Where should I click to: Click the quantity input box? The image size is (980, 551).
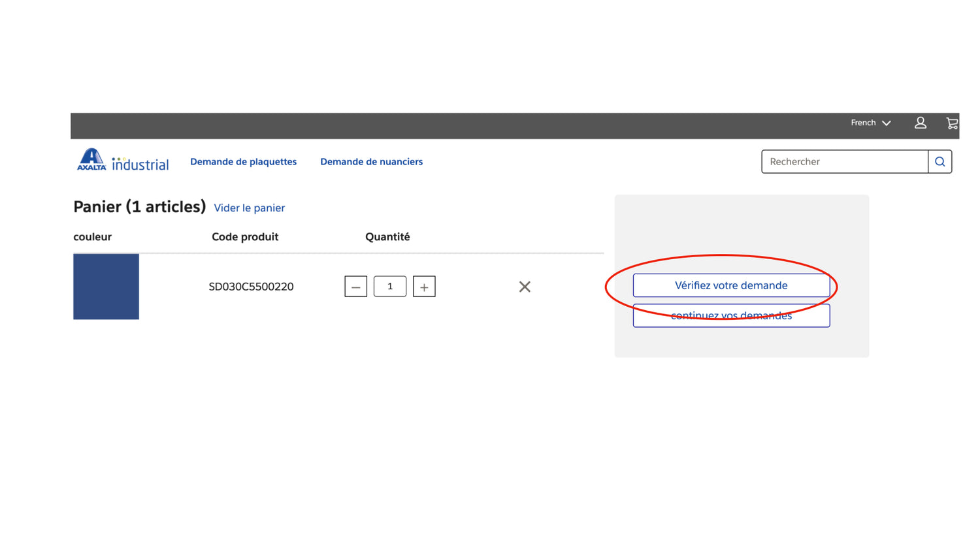pyautogui.click(x=390, y=287)
